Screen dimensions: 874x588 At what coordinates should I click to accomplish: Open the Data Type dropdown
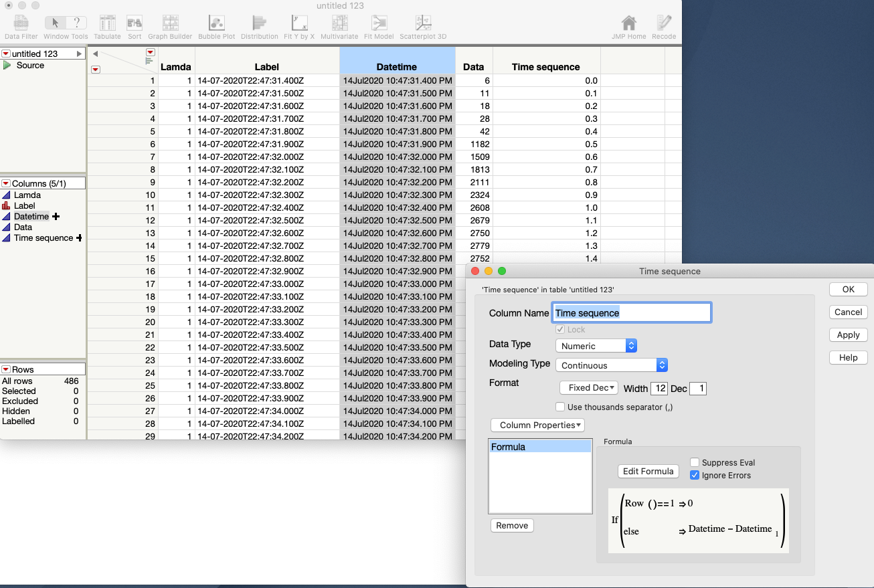click(596, 345)
